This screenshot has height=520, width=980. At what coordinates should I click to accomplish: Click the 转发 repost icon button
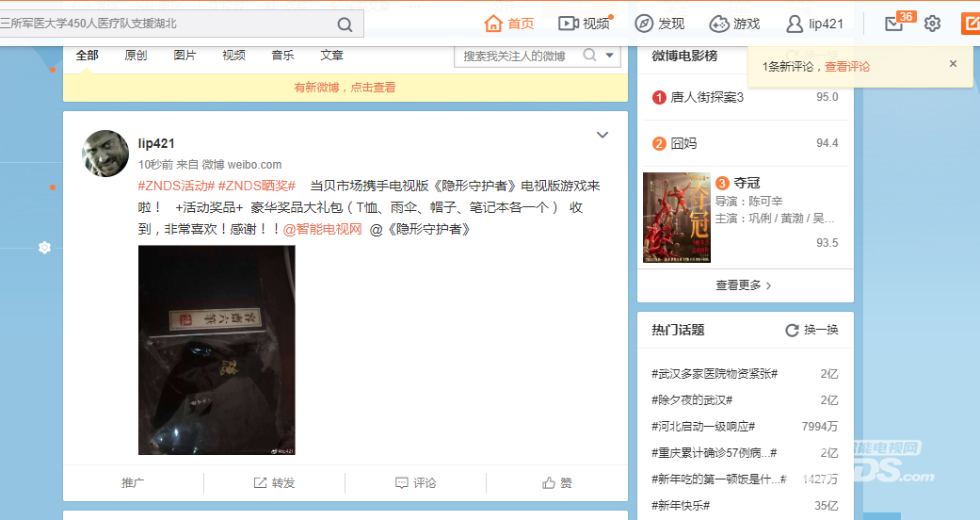point(274,482)
